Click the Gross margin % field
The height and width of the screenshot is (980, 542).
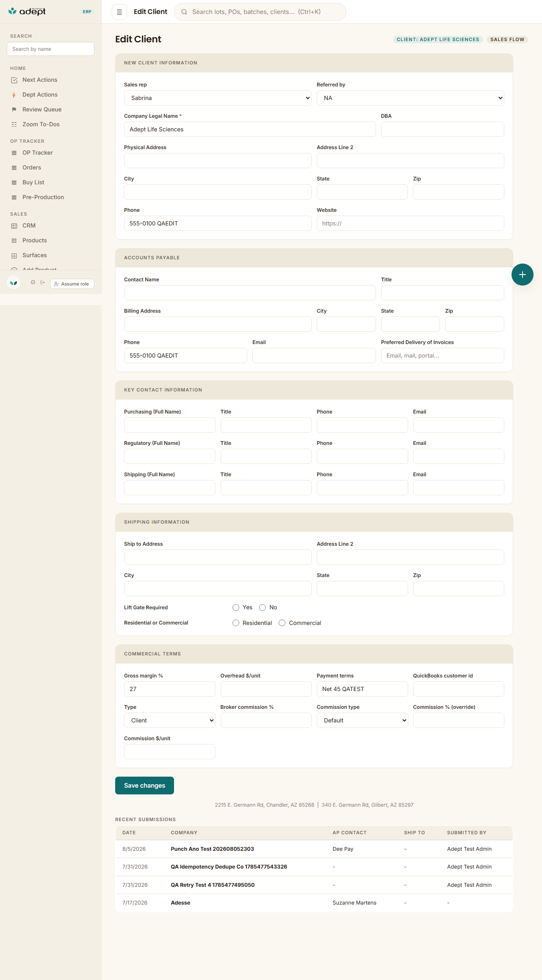(169, 689)
